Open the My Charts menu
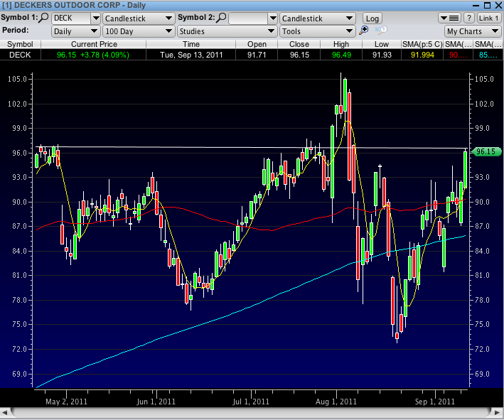504x420 pixels. [x=472, y=31]
